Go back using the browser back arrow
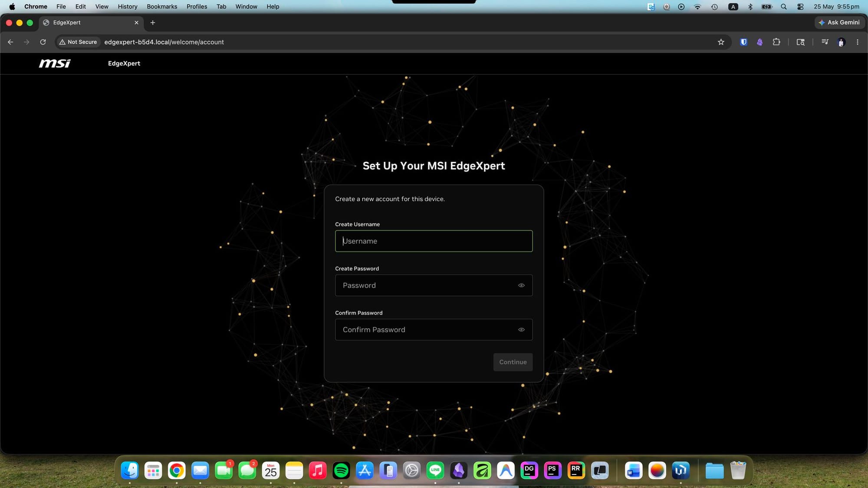The width and height of the screenshot is (868, 488). tap(10, 42)
